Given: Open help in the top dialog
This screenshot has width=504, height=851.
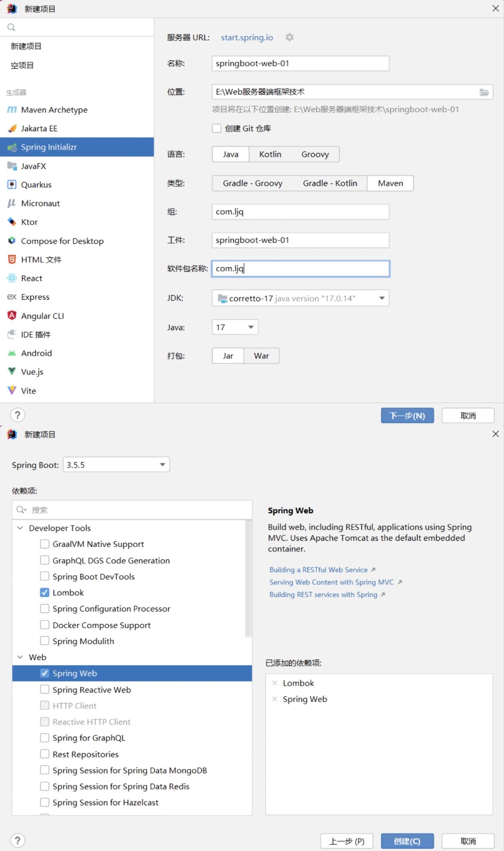Looking at the screenshot, I should 17,415.
